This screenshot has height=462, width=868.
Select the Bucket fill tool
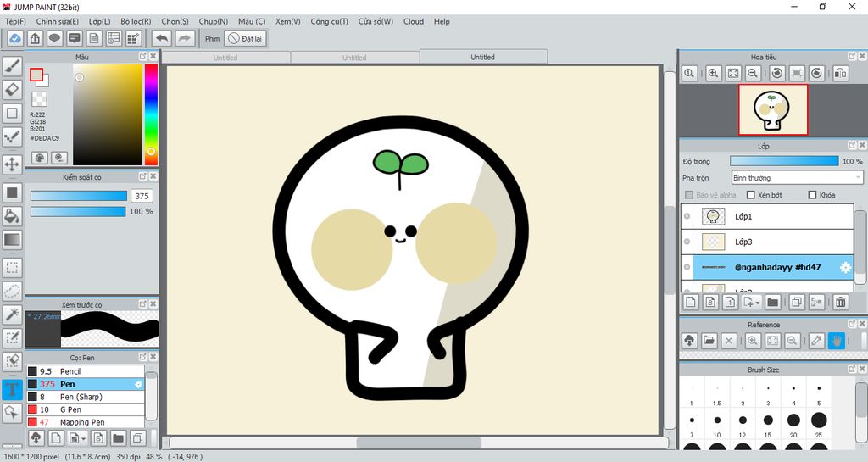coord(12,216)
